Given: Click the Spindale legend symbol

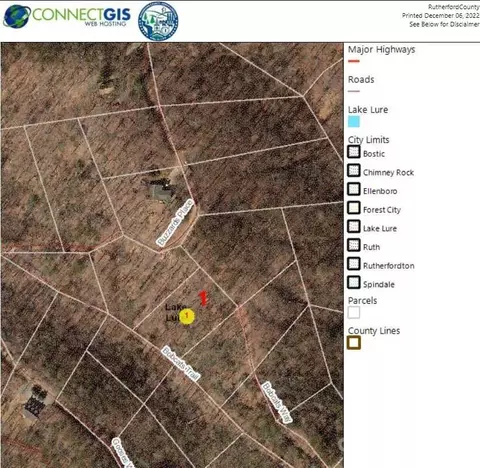Looking at the screenshot, I should pos(354,282).
